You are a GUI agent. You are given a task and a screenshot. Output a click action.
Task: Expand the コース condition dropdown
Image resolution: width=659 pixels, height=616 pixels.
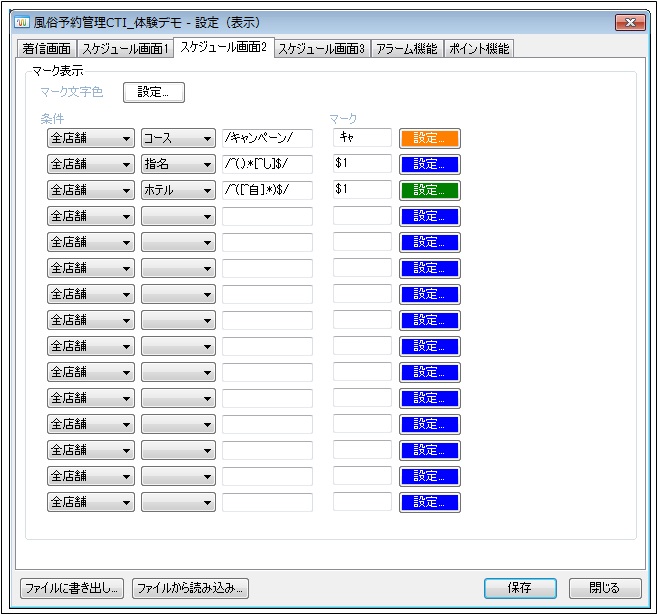[x=178, y=138]
